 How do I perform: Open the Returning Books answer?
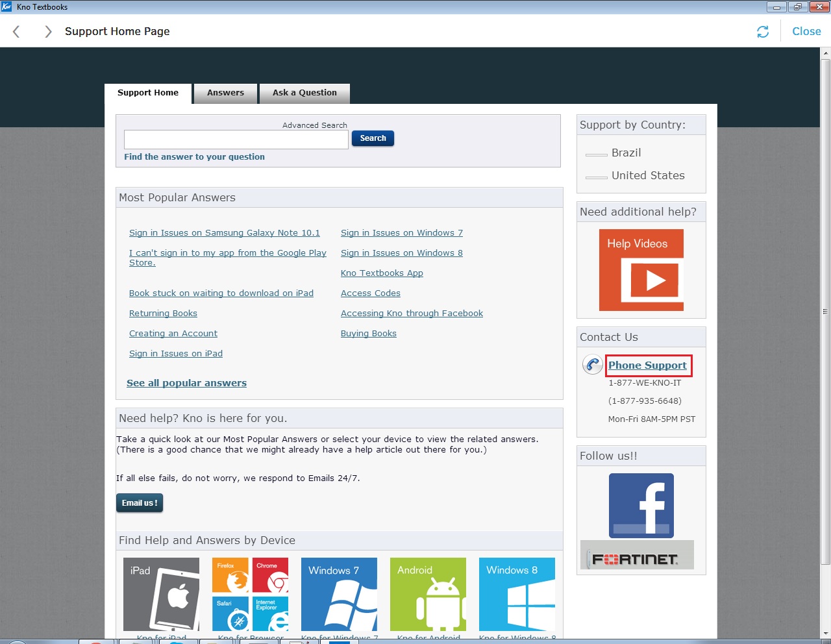(163, 314)
